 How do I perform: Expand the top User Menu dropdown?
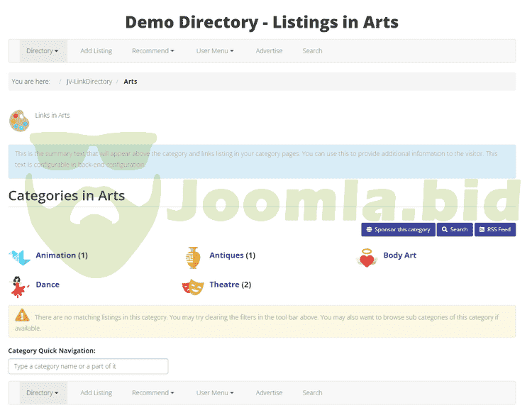pyautogui.click(x=215, y=51)
